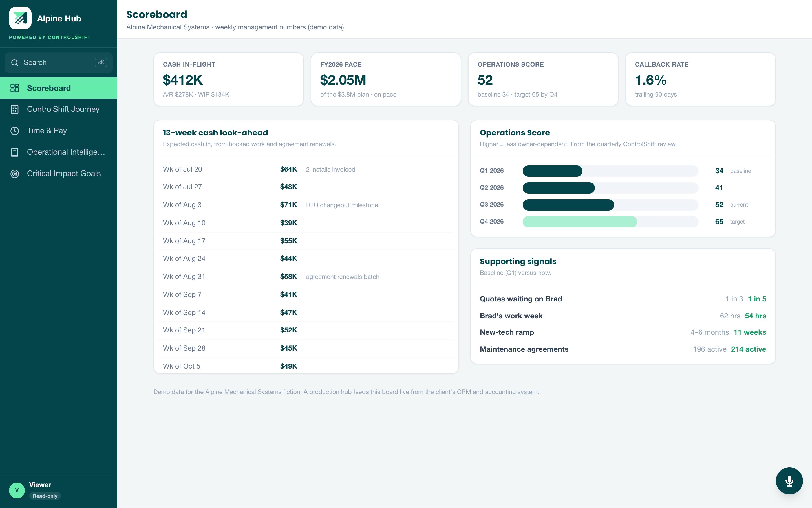The height and width of the screenshot is (508, 812).
Task: Open ControlShift Journey in sidebar
Action: (59, 109)
